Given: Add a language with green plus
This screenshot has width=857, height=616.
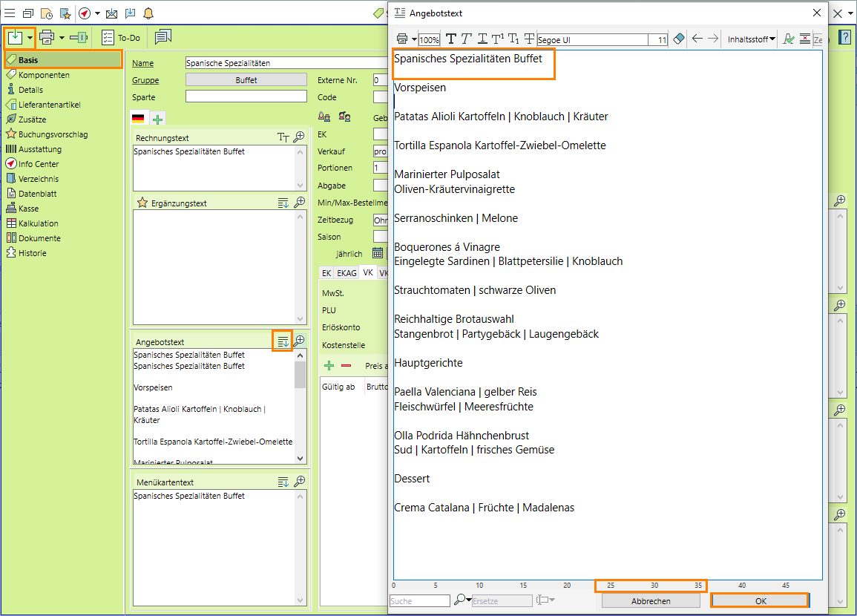Looking at the screenshot, I should click(157, 119).
